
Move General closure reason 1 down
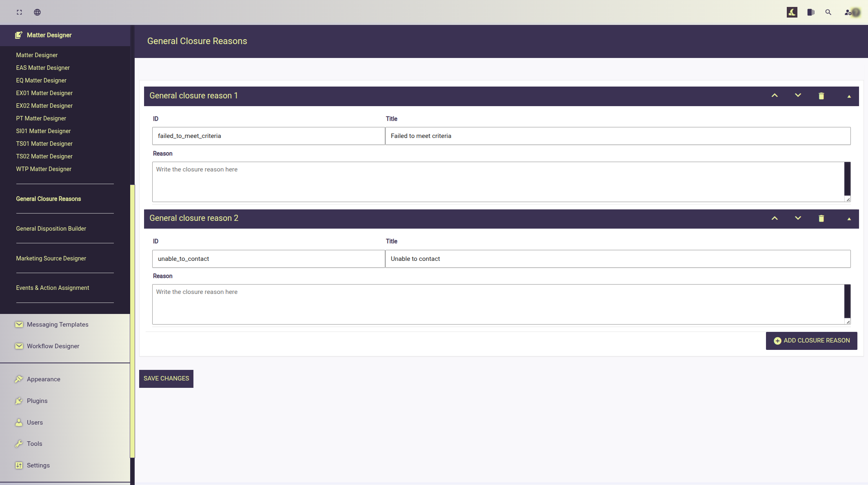coord(798,96)
